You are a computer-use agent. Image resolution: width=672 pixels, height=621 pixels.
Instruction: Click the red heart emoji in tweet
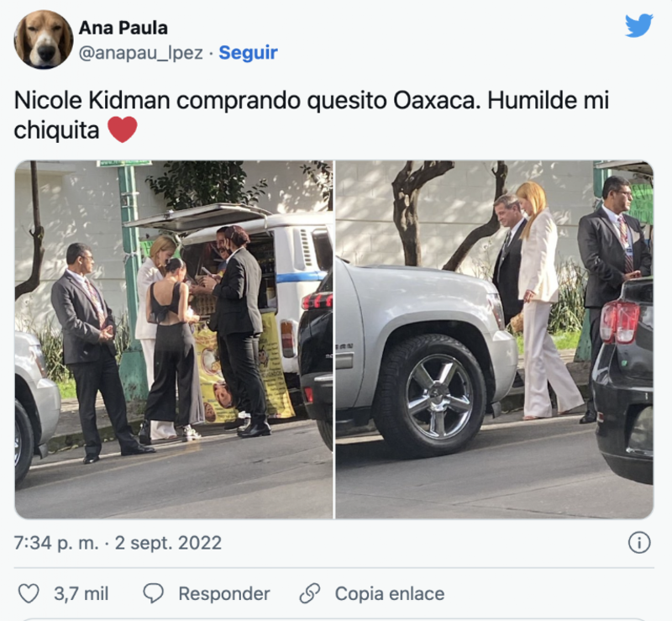123,129
